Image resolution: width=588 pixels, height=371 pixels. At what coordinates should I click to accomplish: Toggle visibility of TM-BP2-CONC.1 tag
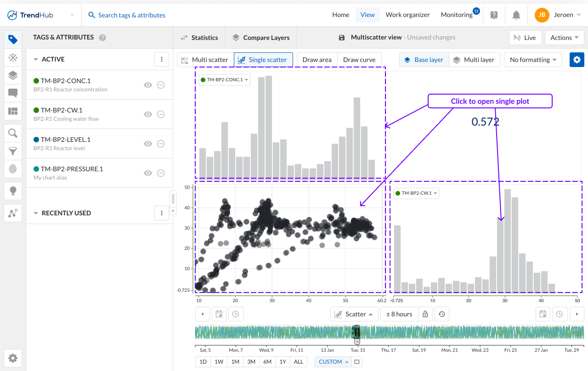click(148, 85)
